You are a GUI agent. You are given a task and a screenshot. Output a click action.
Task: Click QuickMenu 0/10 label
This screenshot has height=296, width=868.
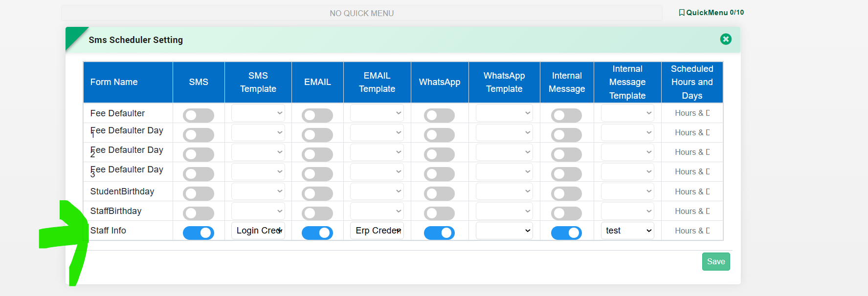[715, 13]
